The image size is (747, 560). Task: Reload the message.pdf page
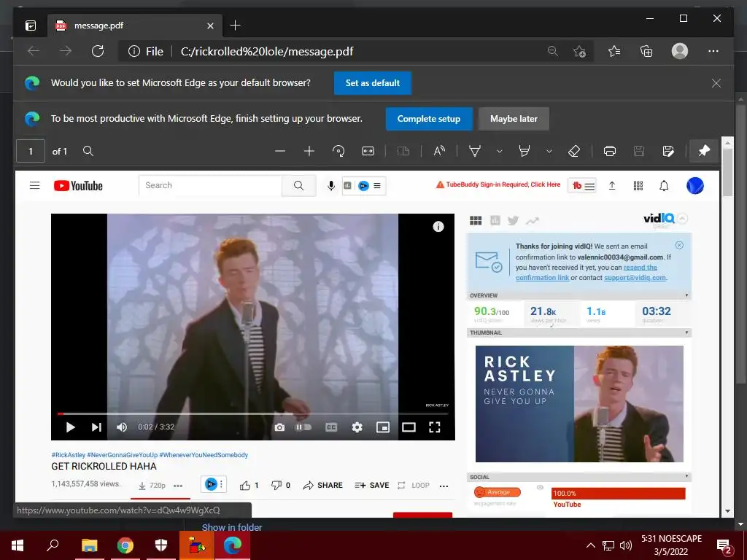(x=98, y=51)
